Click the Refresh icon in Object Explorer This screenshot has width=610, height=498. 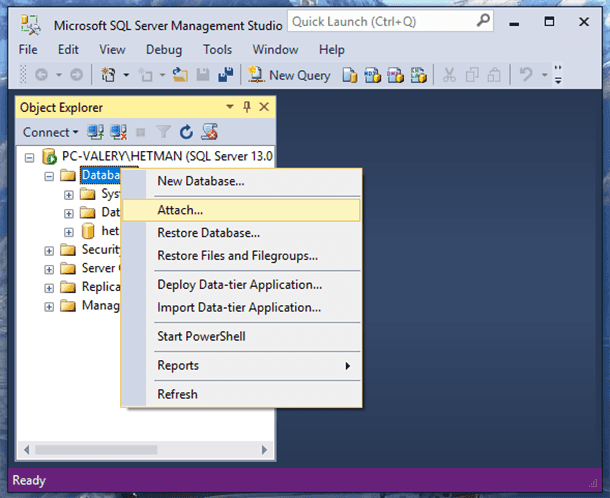click(x=186, y=132)
